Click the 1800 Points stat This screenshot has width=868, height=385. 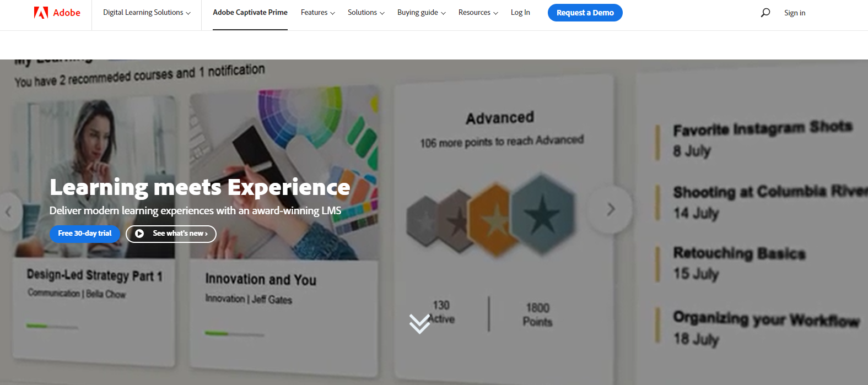tap(537, 314)
